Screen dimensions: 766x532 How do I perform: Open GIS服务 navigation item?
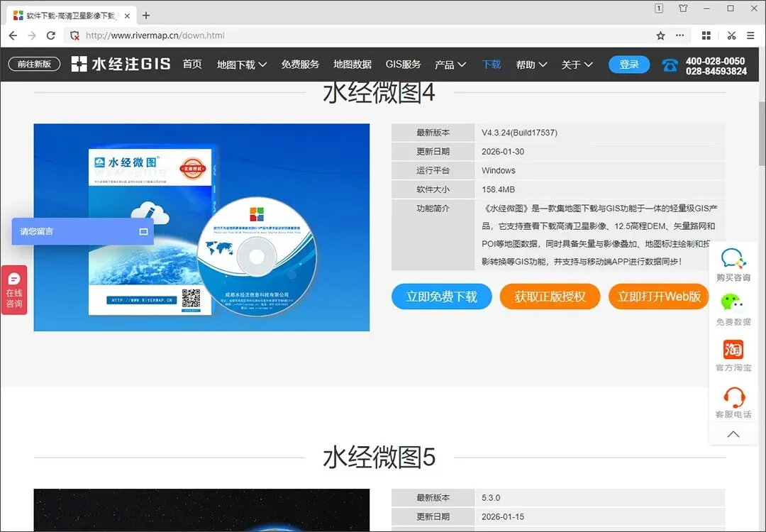403,65
